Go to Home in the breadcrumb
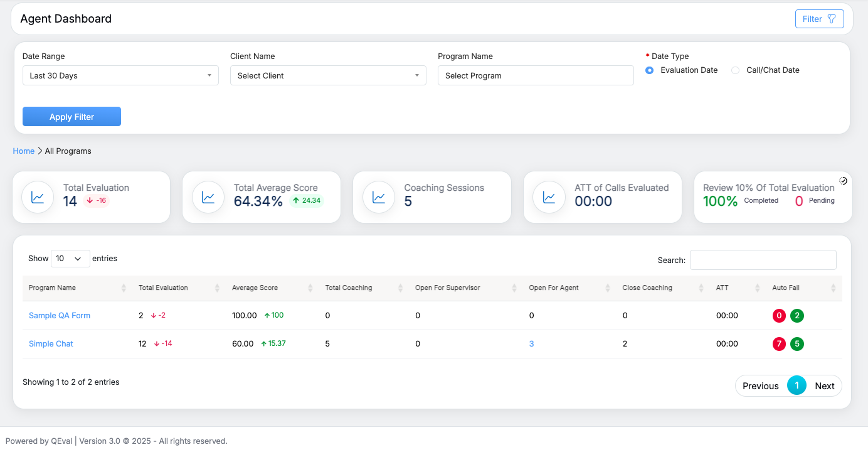 tap(24, 151)
